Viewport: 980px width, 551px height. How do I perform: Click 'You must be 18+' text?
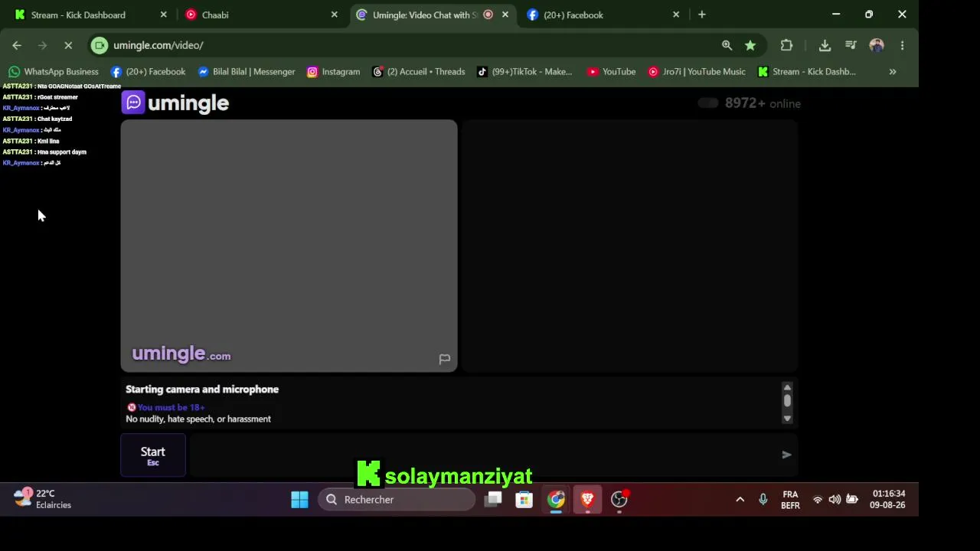point(171,407)
